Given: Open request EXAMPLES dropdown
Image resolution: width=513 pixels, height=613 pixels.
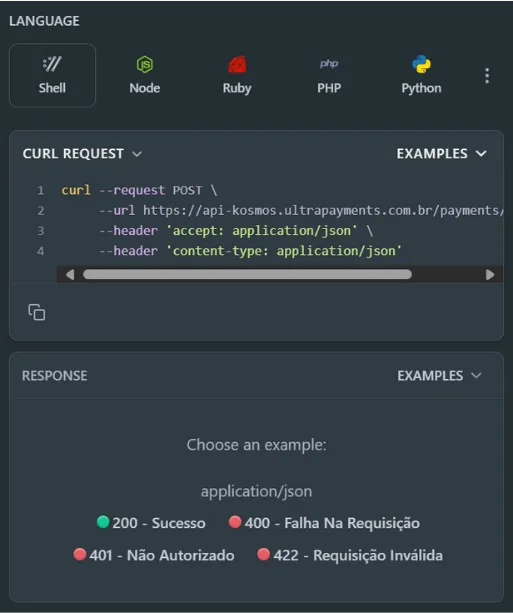Looking at the screenshot, I should click(442, 154).
